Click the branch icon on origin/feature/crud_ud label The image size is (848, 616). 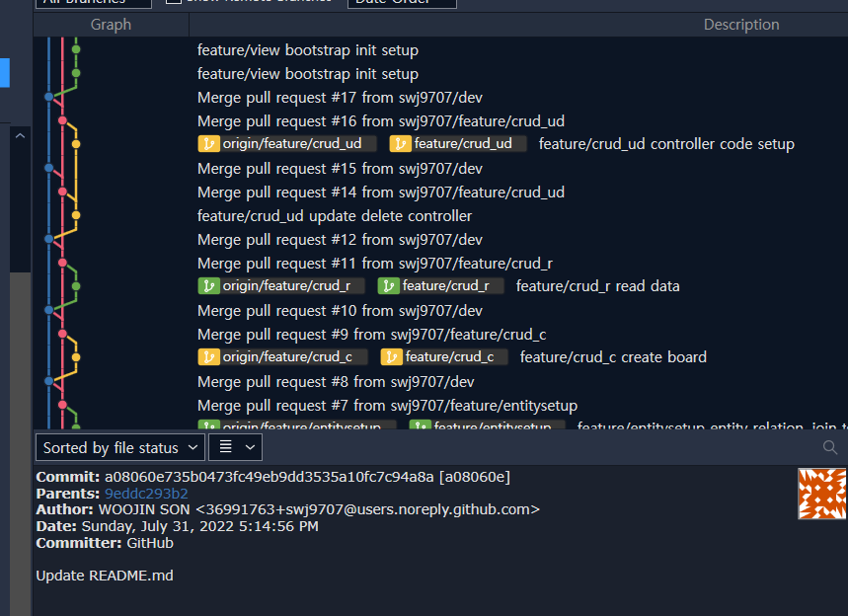[x=210, y=143]
